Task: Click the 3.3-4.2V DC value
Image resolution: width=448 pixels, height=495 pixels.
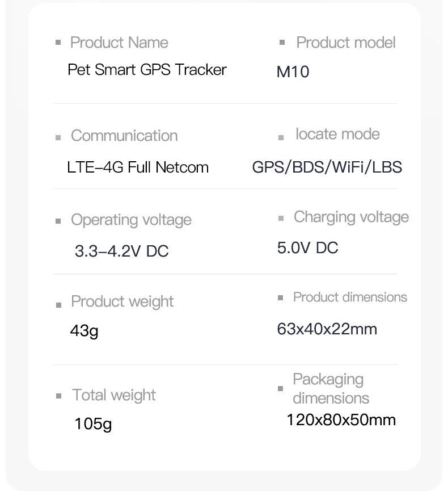Action: tap(121, 251)
